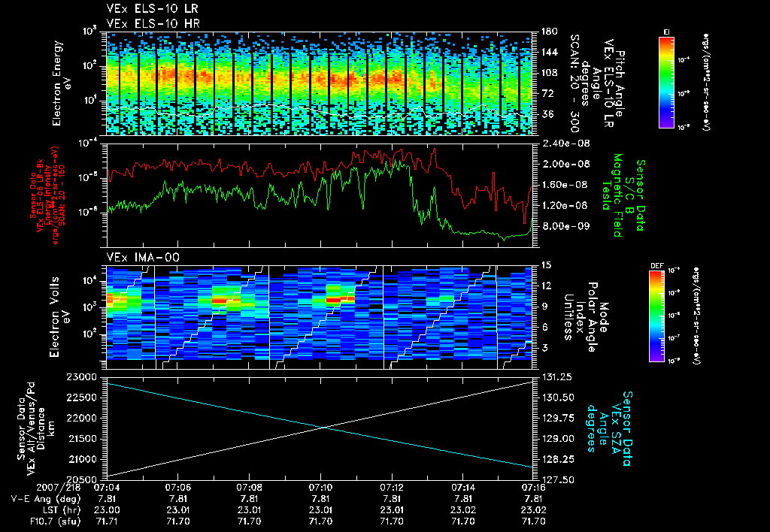770x532 pixels.
Task: Click the 1.20e-08 magnetic field tick
Action: tap(565, 206)
